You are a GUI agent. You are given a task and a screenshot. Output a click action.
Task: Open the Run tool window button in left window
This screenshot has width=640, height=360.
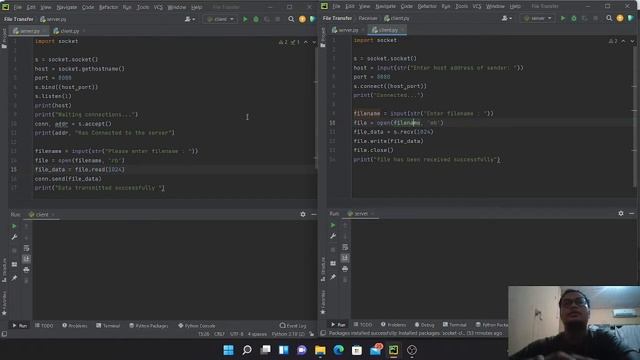(20, 326)
